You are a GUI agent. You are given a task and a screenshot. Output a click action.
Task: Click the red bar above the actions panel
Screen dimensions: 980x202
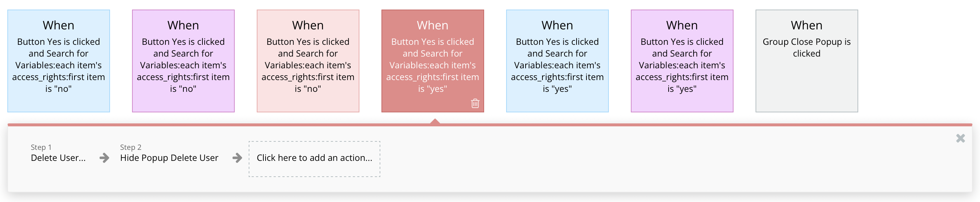point(685,125)
